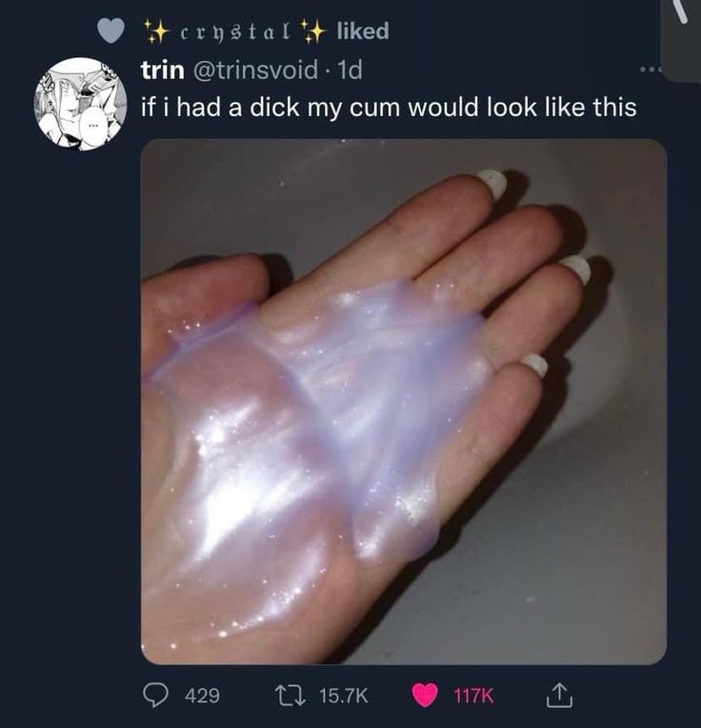Click the sparkle emoji after crystal
The height and width of the screenshot is (728, 701).
click(311, 31)
